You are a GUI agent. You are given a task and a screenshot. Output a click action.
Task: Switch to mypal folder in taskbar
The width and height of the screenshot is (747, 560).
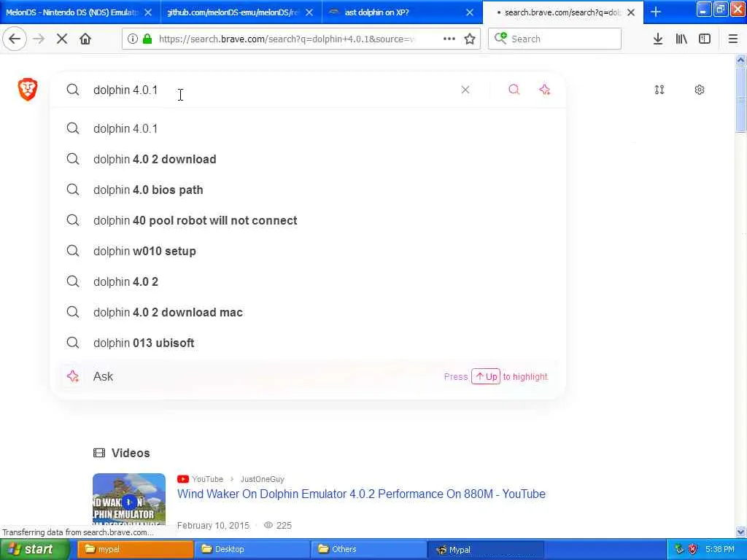click(x=136, y=549)
